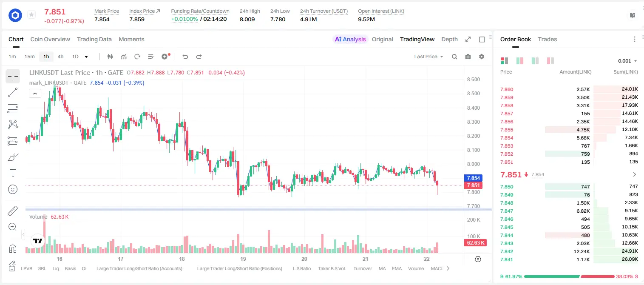Launch the AI Analysis button

(350, 39)
